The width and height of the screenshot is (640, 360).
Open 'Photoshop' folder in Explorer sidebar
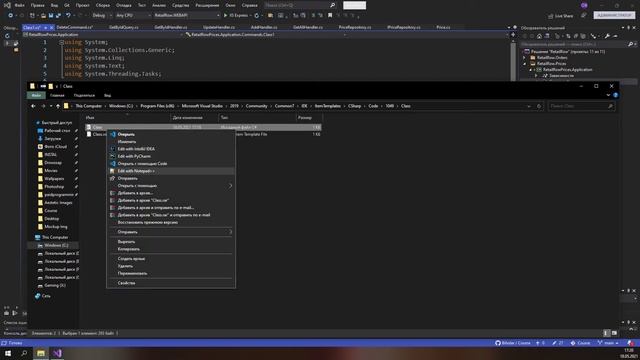[x=54, y=187]
